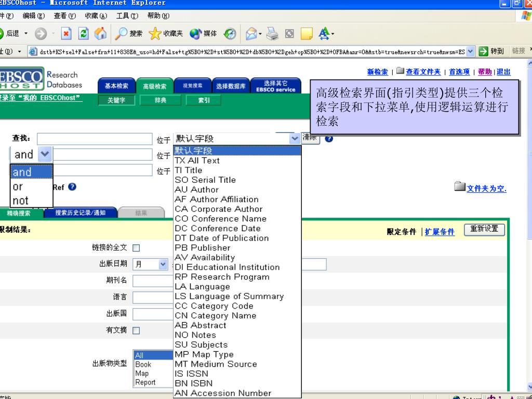Screen dimensions: 532x399
Task: Open the and operator dropdown arrow
Action: point(45,154)
